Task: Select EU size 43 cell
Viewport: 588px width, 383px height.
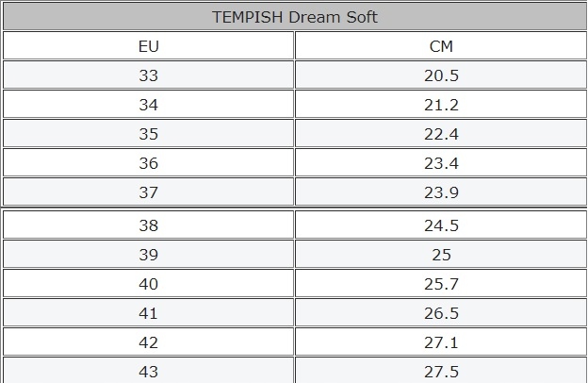Action: (x=148, y=371)
